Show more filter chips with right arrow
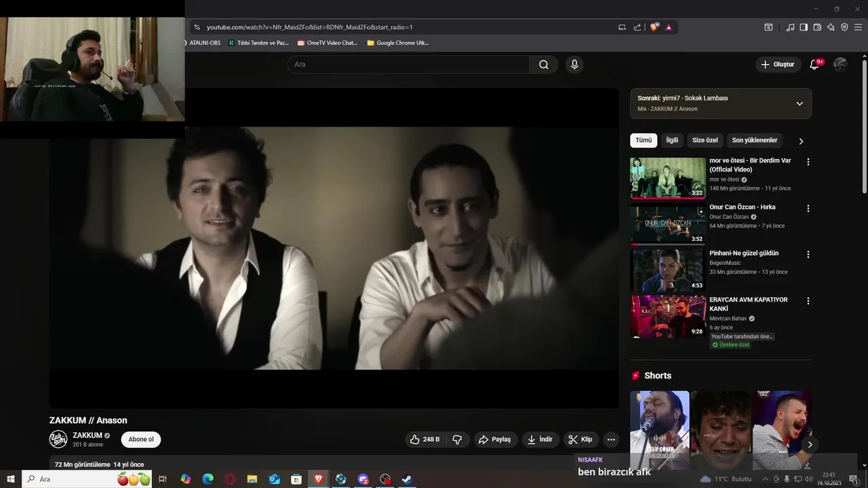The height and width of the screenshot is (488, 868). click(801, 141)
